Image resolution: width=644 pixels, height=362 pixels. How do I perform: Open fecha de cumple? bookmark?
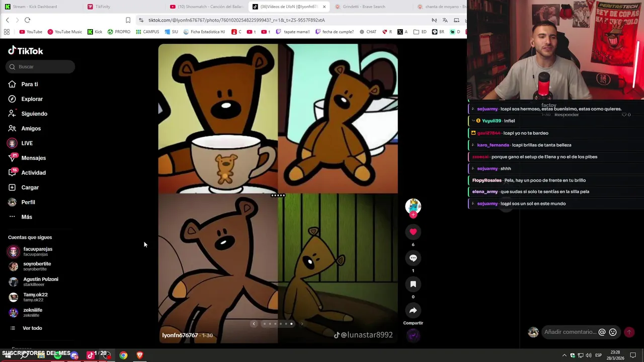(334, 32)
